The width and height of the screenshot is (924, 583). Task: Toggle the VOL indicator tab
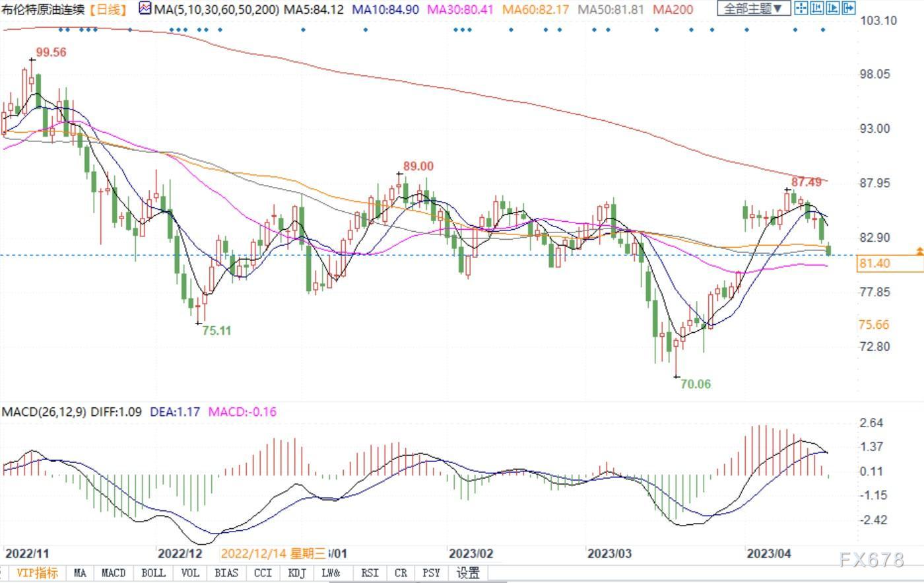[190, 573]
